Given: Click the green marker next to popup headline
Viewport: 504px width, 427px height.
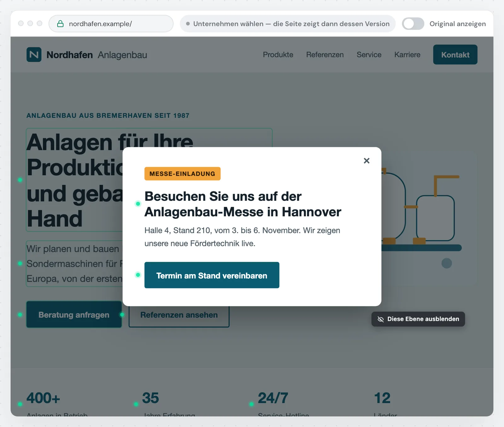Looking at the screenshot, I should 138,204.
